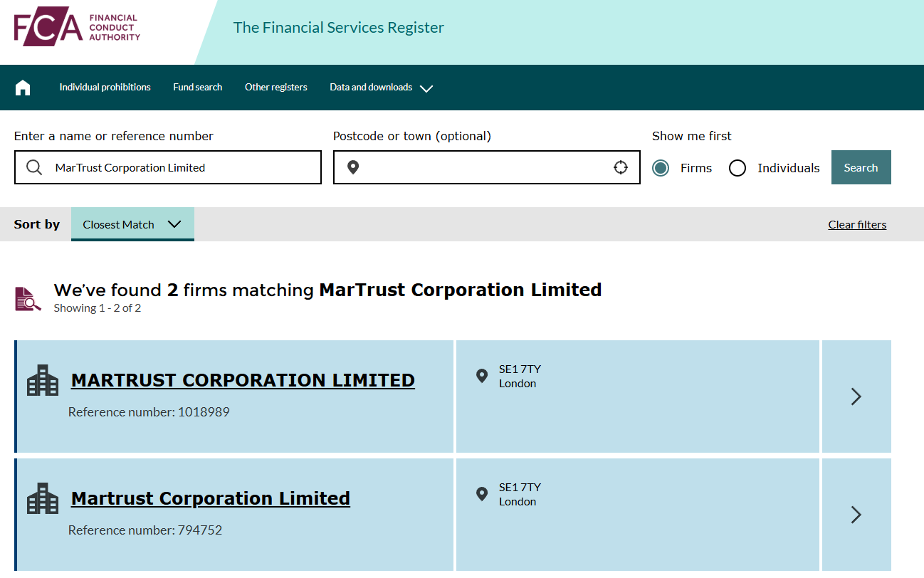Screen dimensions: 924x578
Task: Click the Postcode or town input field
Action: [x=484, y=167]
